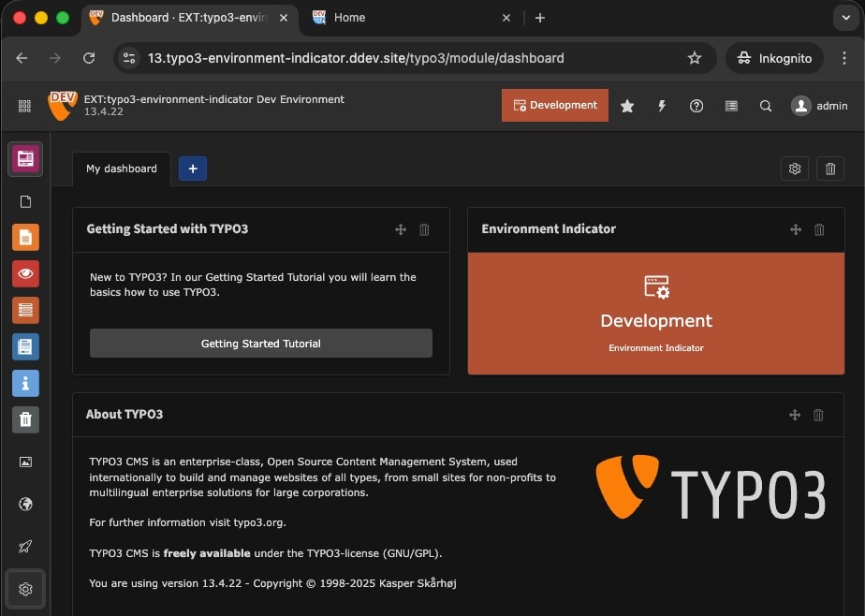Open the search magnifier in top bar

point(766,106)
